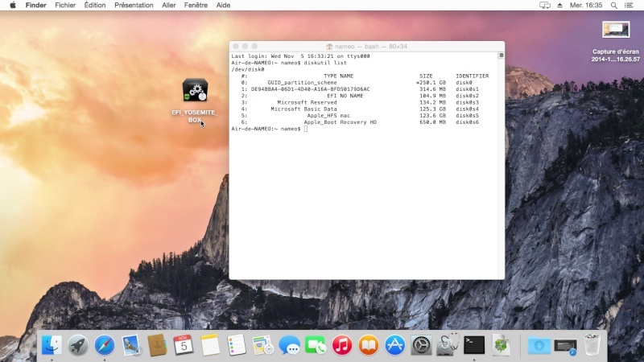644x362 pixels.
Task: Open Contacts book icon in Dock
Action: [x=157, y=345]
